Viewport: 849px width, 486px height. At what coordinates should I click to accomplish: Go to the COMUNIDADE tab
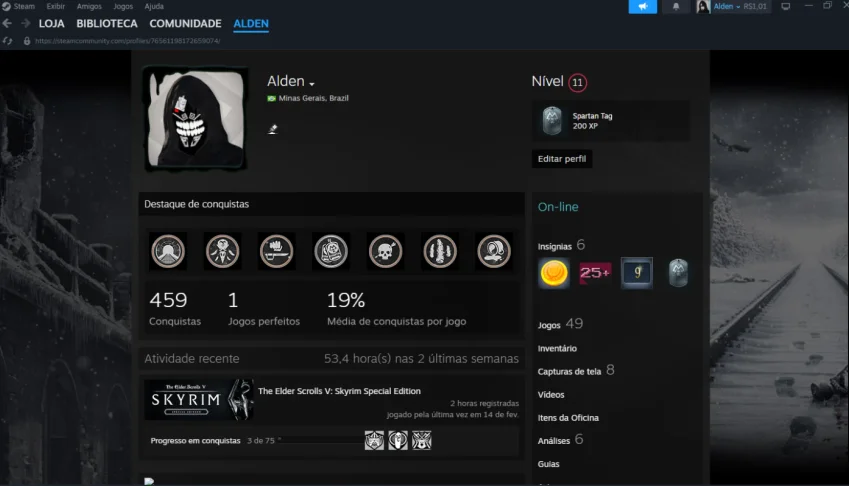pos(185,24)
